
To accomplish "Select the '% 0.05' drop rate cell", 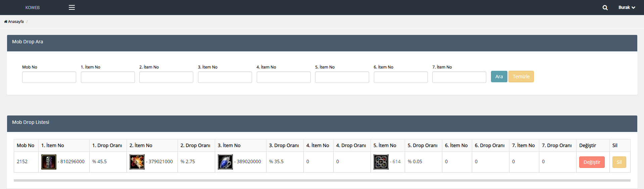I will 424,162.
